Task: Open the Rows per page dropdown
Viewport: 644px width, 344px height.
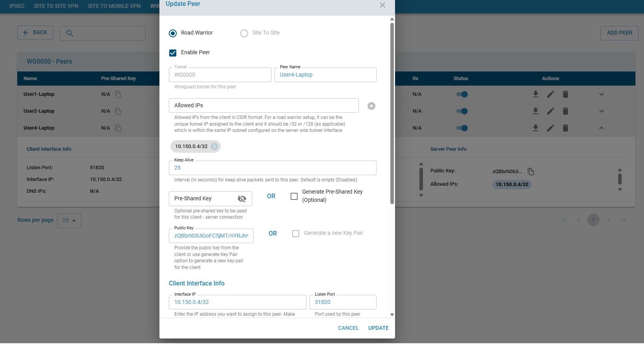Action: (x=69, y=221)
